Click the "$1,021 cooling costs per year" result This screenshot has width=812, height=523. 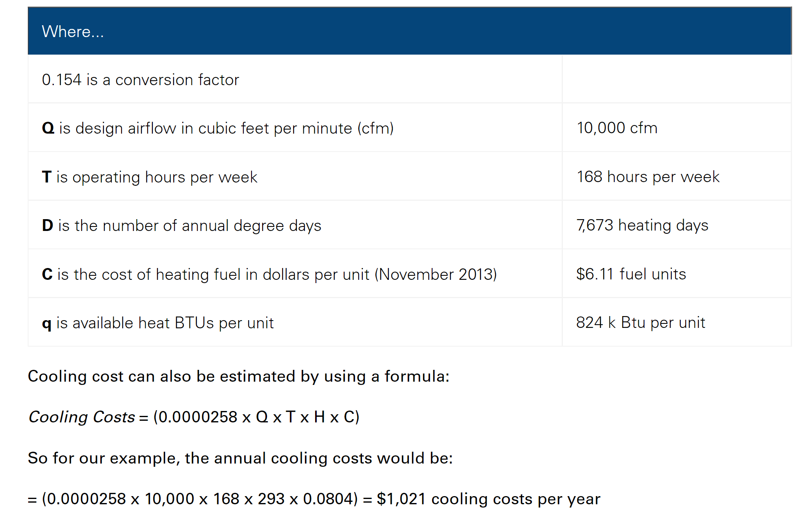(488, 499)
